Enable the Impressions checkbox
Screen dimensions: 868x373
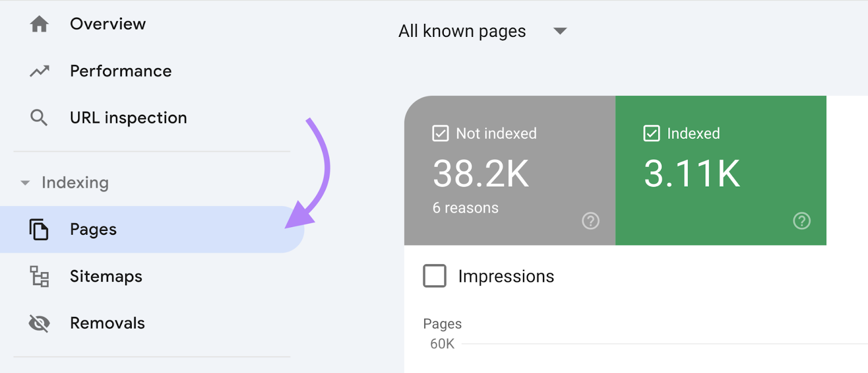click(435, 276)
